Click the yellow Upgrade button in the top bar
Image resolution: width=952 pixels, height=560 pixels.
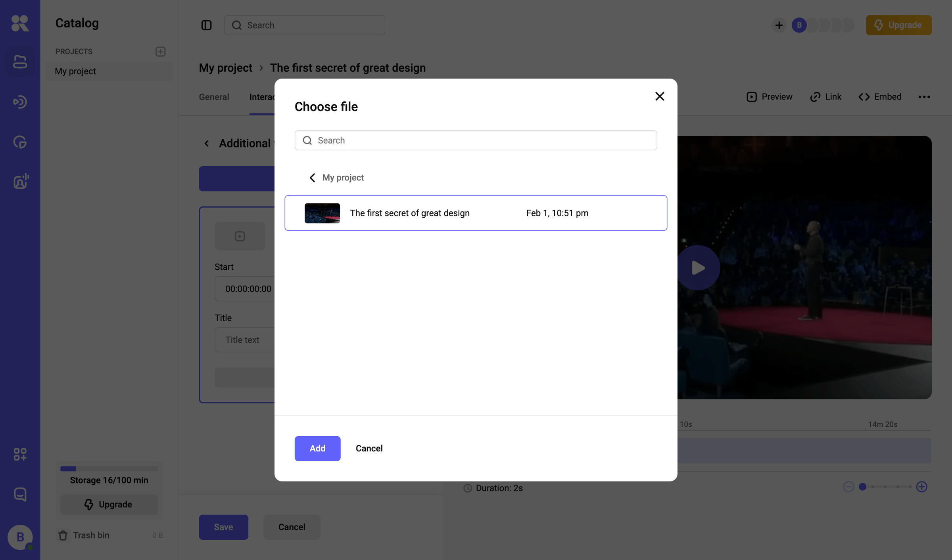coord(899,25)
